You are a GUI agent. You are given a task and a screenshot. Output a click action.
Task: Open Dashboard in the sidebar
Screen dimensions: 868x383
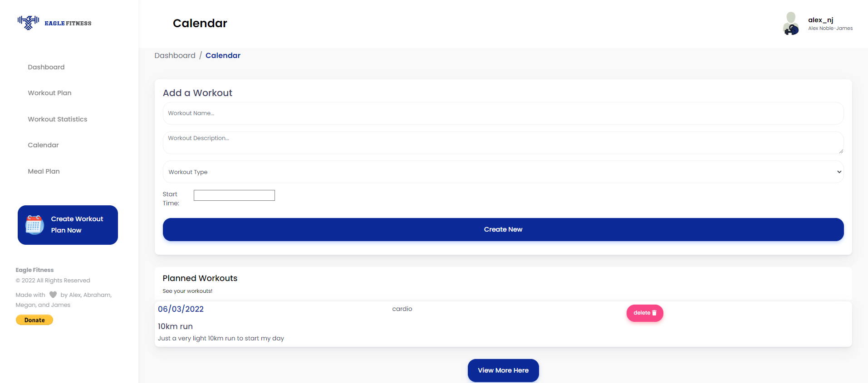click(x=46, y=67)
